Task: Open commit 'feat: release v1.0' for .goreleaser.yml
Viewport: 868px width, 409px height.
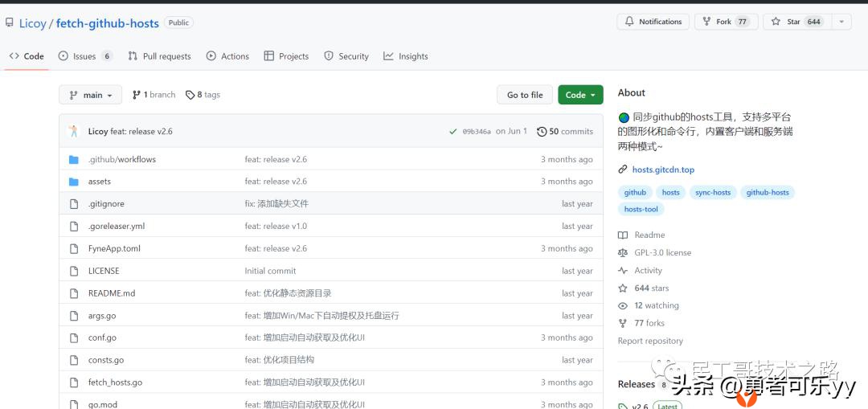Action: click(x=276, y=226)
